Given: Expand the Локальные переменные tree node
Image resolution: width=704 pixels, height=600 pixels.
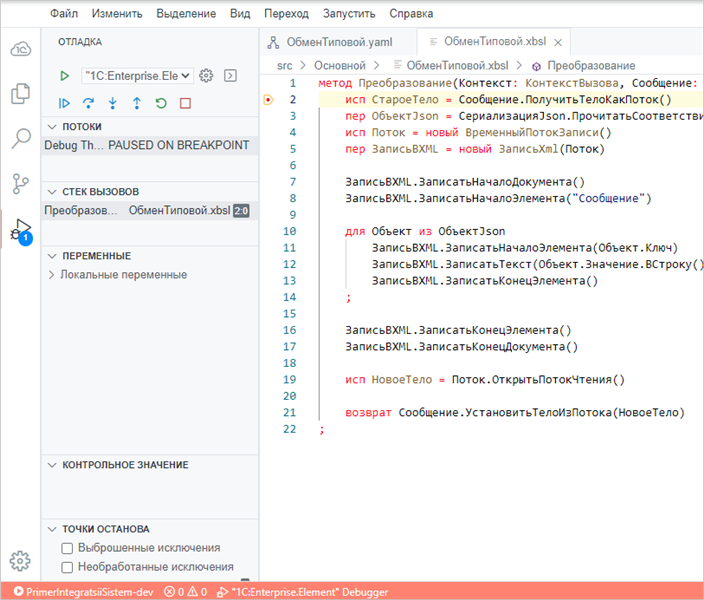Looking at the screenshot, I should 122,274.
